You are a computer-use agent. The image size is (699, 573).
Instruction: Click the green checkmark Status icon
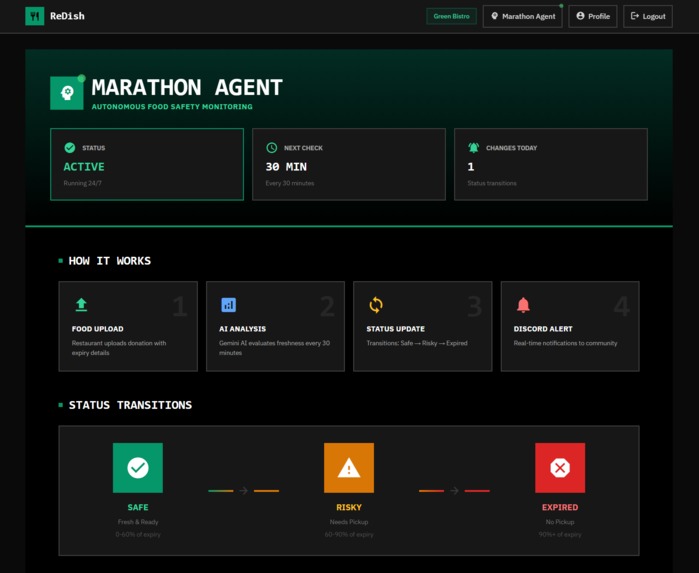(70, 148)
